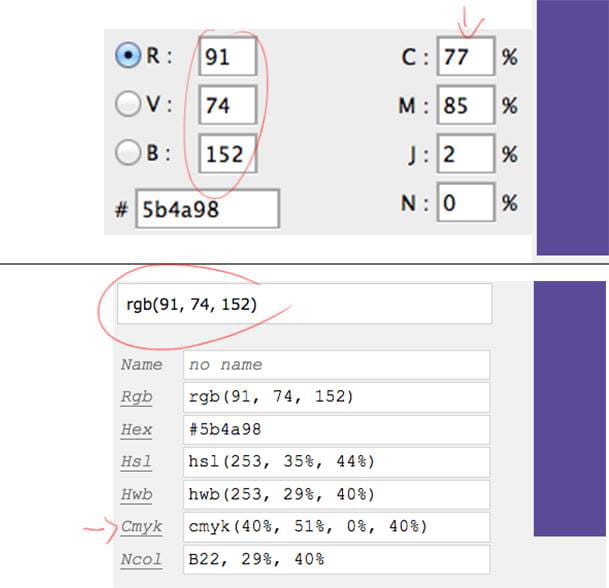Click the Cmyk value cmyk(40%, 51%, 0%, 40%)
The image size is (609, 588).
[337, 527]
